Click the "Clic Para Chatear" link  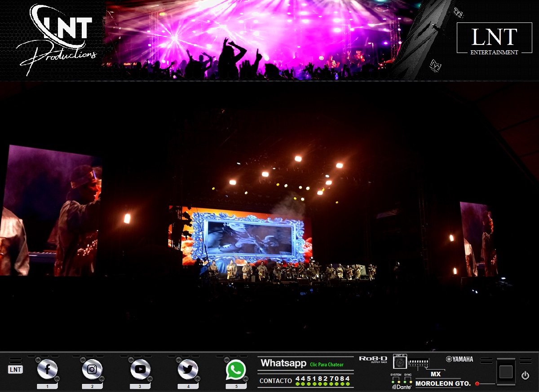tap(327, 365)
